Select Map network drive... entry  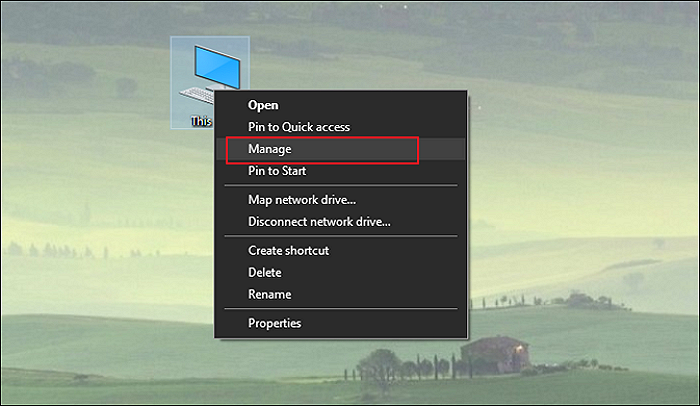click(302, 199)
